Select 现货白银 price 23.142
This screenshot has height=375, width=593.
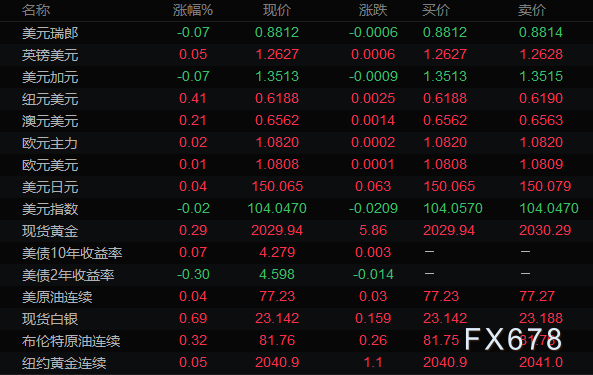point(277,318)
